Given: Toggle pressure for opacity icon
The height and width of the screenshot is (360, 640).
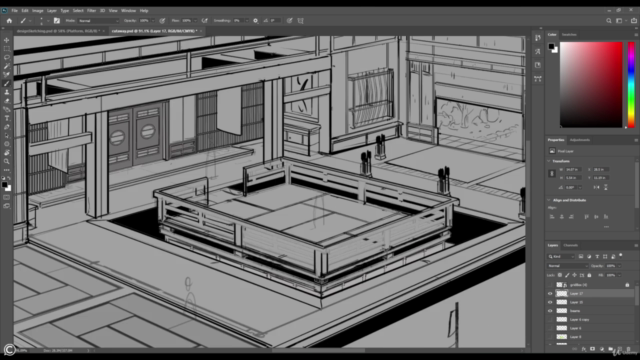Looking at the screenshot, I should pyautogui.click(x=162, y=20).
